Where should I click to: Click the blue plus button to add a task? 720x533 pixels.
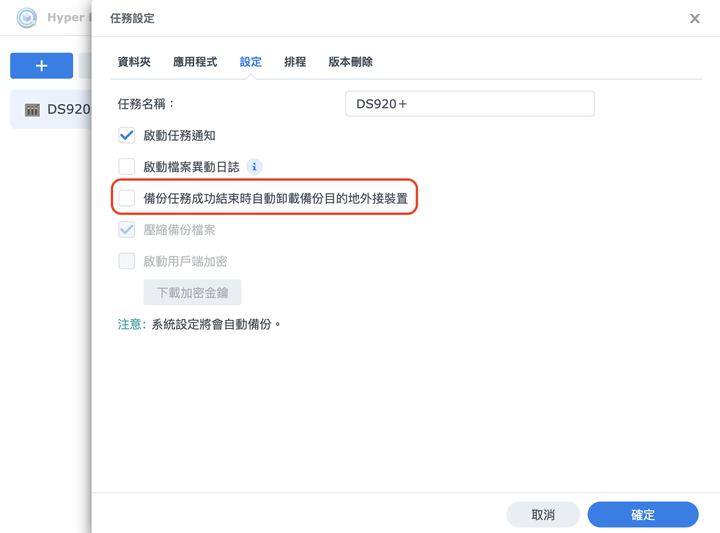[41, 66]
